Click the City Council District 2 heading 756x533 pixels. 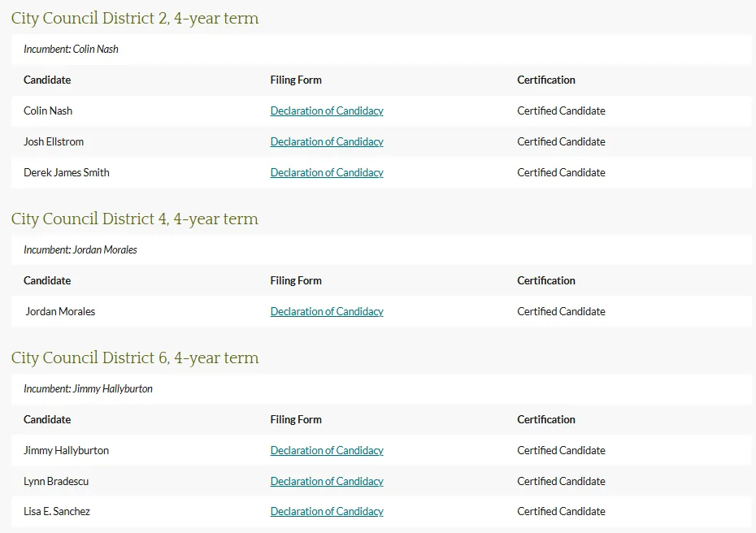tap(135, 19)
